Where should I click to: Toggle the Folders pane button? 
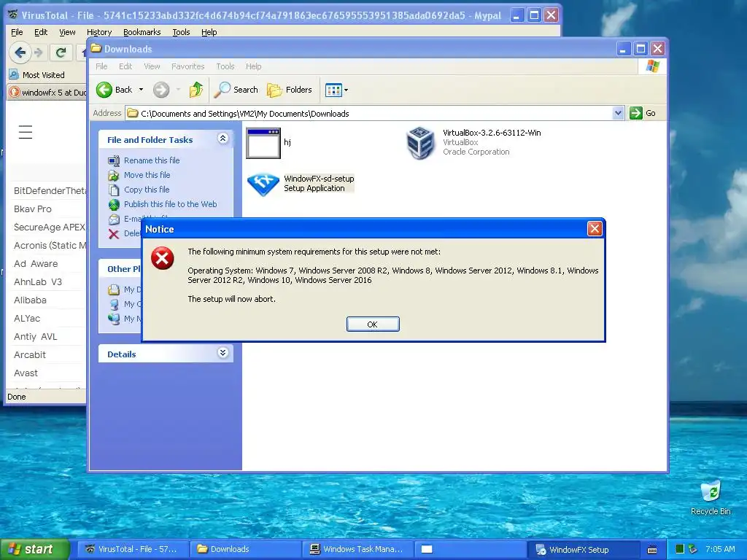point(289,90)
